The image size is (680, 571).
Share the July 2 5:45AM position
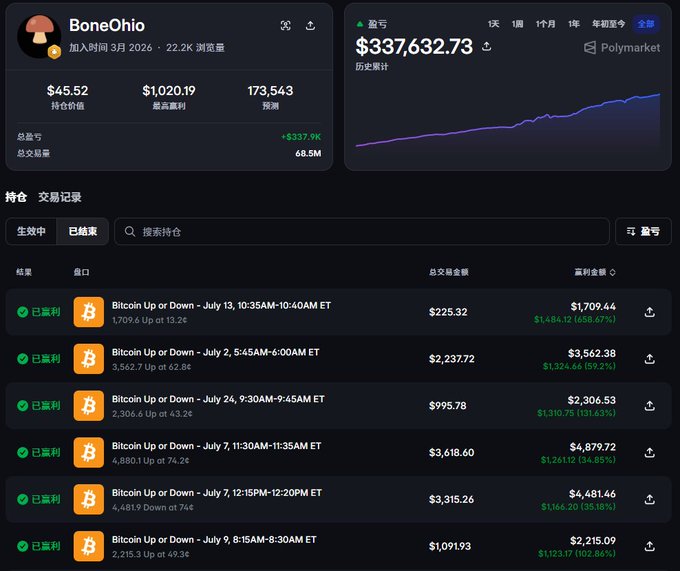coord(650,359)
